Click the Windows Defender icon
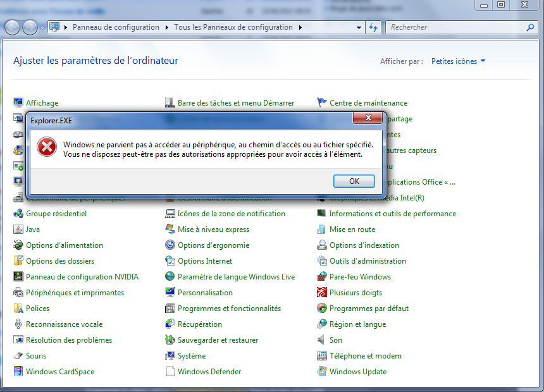Image resolution: width=544 pixels, height=392 pixels. pyautogui.click(x=170, y=371)
